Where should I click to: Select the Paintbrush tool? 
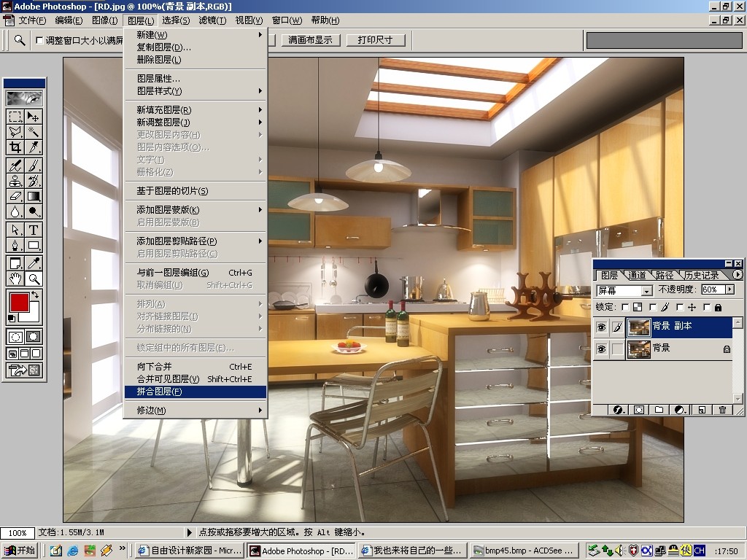[34, 166]
